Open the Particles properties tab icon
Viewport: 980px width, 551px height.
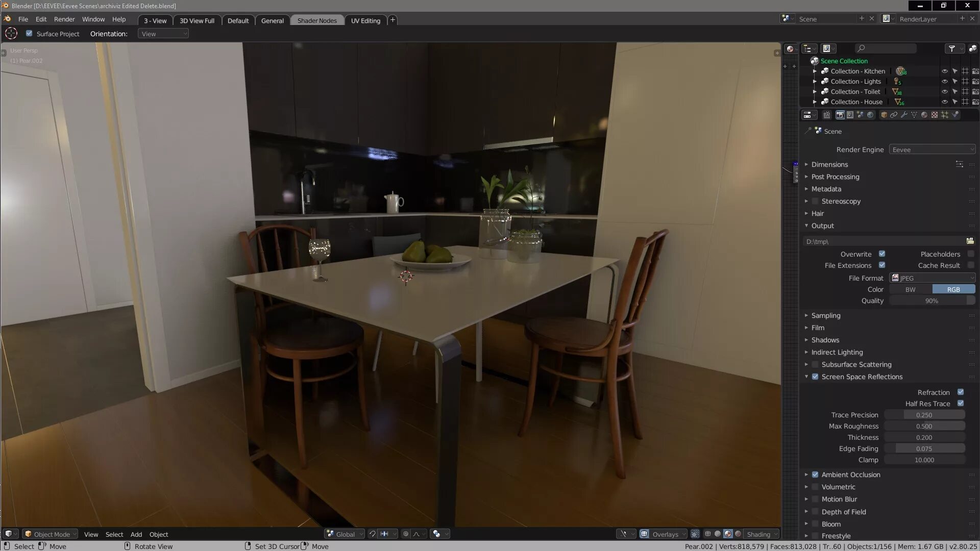945,115
